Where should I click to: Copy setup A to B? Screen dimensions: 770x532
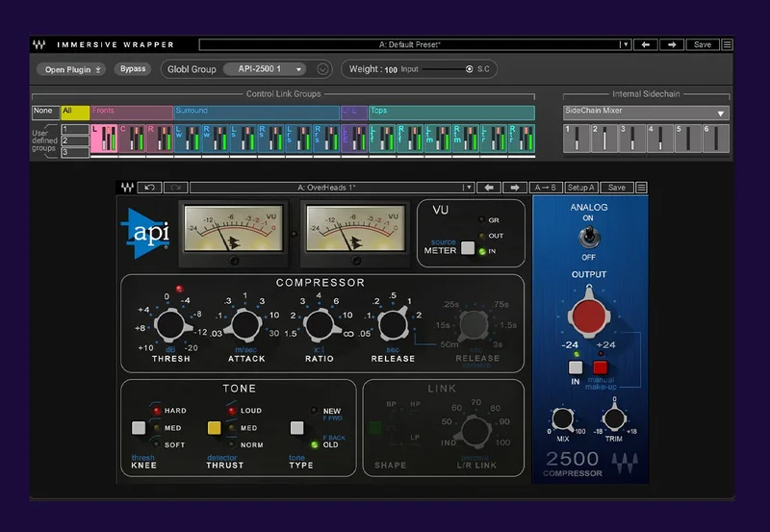(545, 188)
